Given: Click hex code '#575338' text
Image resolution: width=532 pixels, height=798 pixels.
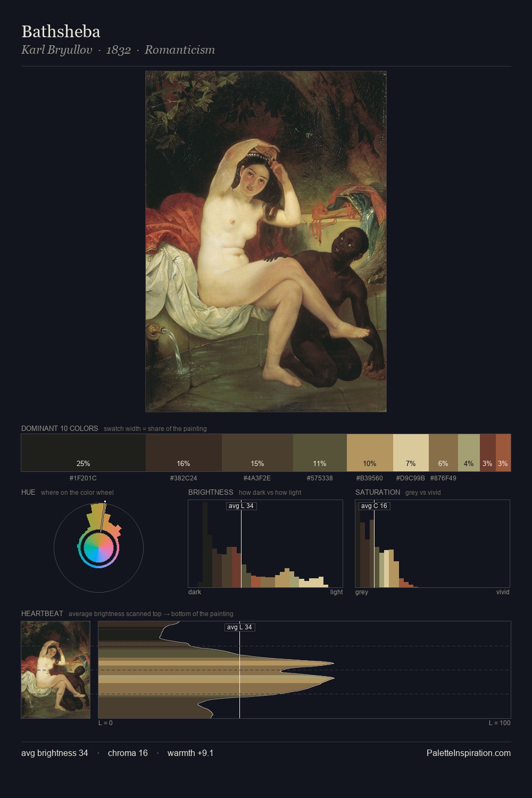Looking at the screenshot, I should tap(320, 478).
